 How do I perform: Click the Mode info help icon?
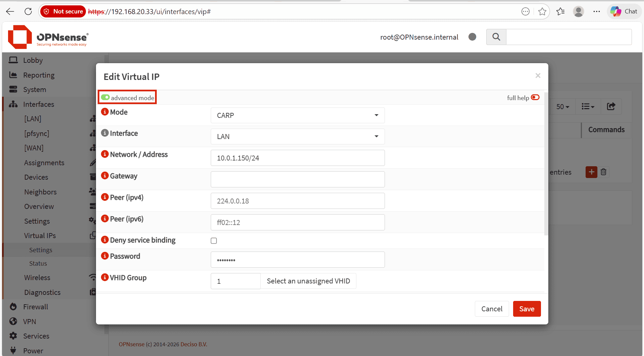(105, 112)
